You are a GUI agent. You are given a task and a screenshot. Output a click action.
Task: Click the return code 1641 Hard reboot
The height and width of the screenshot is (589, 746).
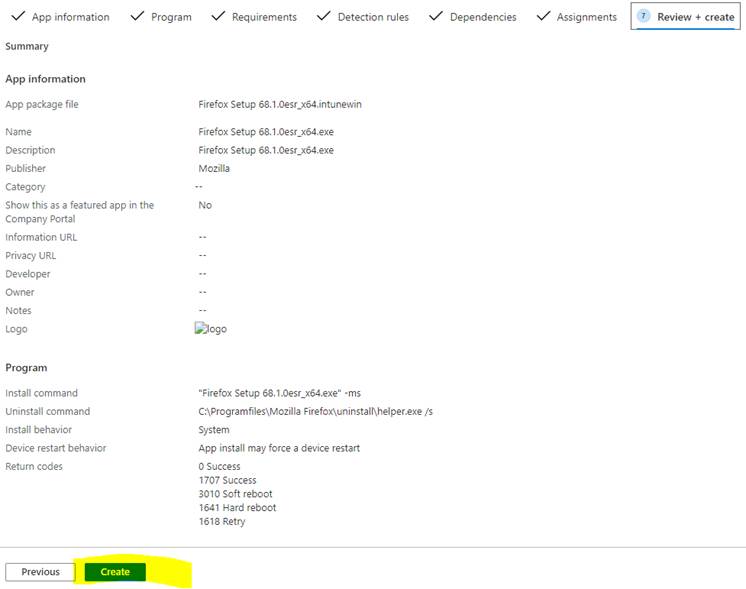click(x=237, y=508)
